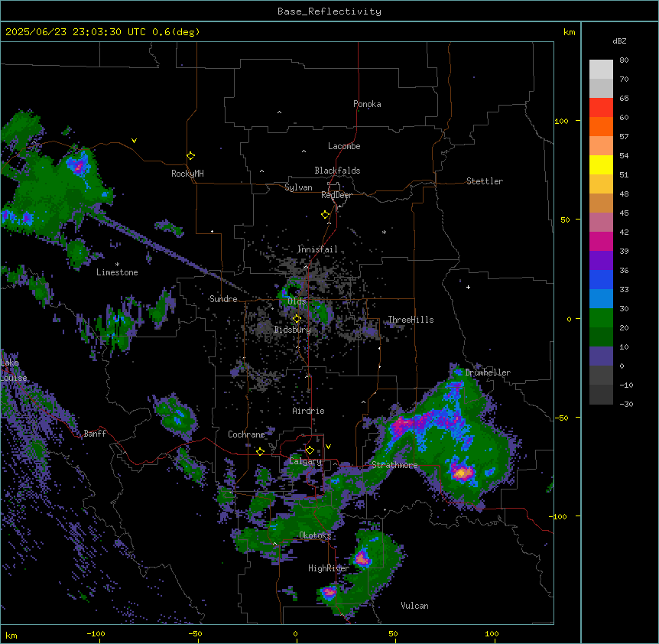The image size is (659, 644).
Task: Click the RedDeer city label
Action: [x=336, y=195]
